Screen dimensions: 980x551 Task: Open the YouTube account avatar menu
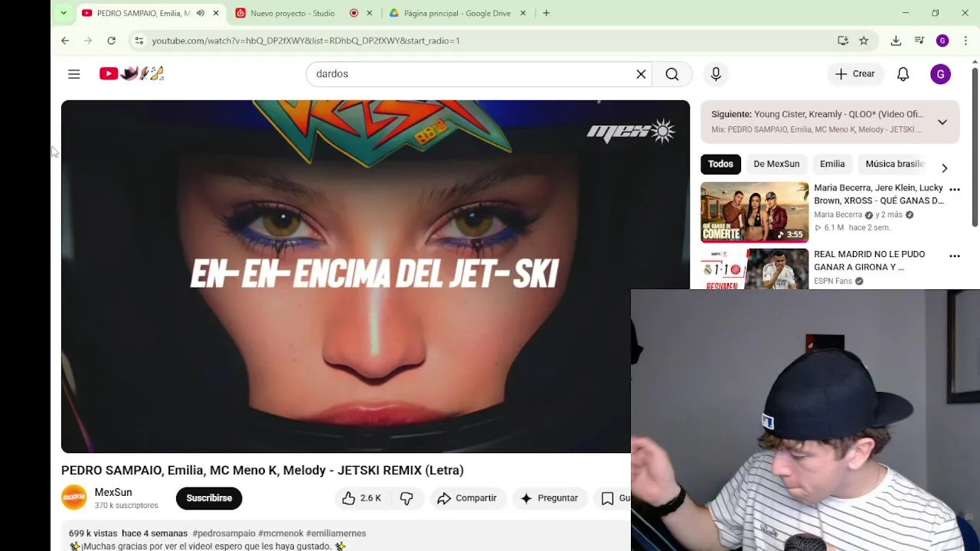(941, 74)
